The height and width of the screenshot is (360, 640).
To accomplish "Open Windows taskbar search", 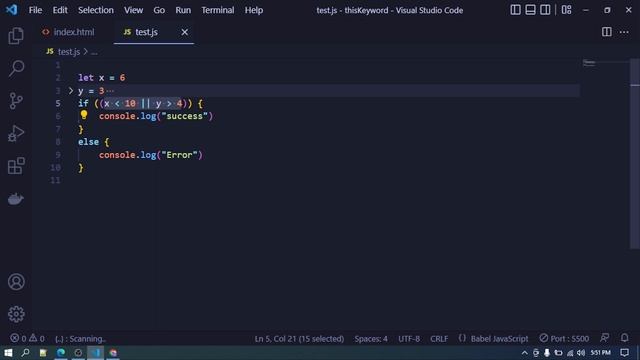I will click(x=25, y=353).
